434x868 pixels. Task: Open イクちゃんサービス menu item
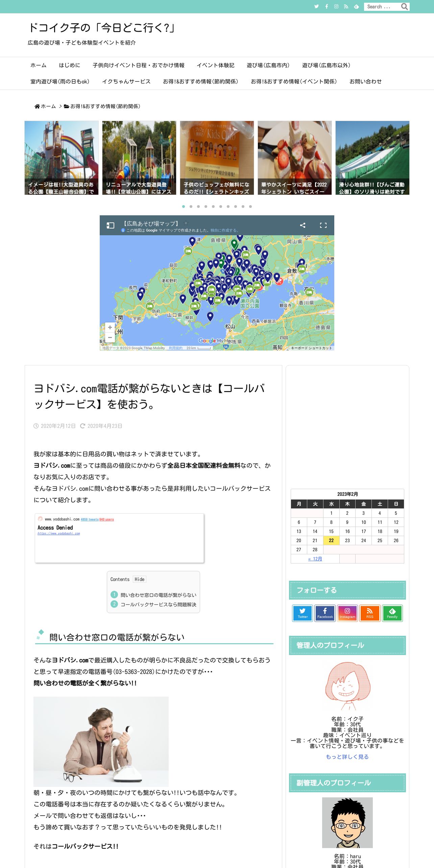[x=126, y=81]
